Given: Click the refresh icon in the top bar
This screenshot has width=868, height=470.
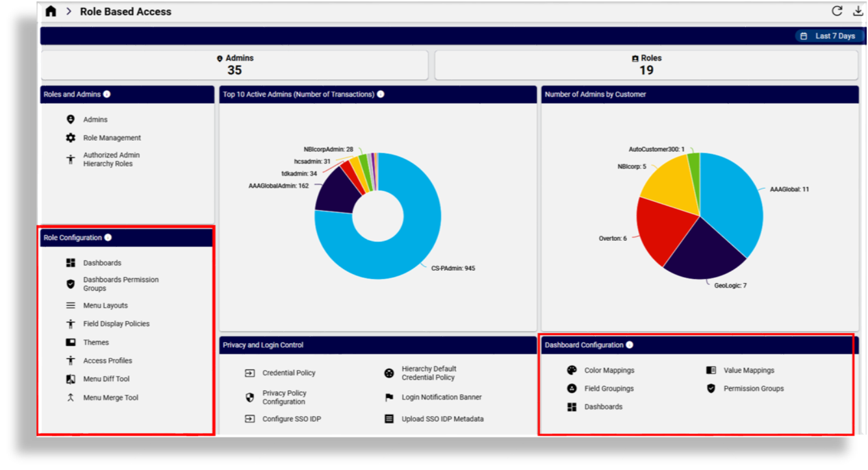Looking at the screenshot, I should 838,11.
